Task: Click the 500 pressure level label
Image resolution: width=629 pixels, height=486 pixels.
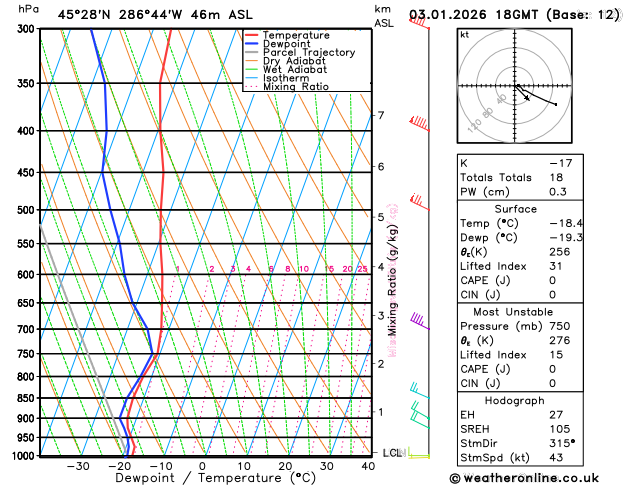Action: (x=28, y=210)
